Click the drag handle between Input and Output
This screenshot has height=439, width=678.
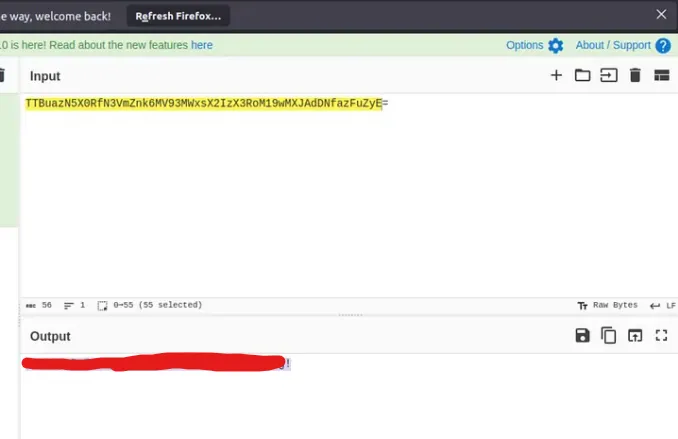coord(349,315)
